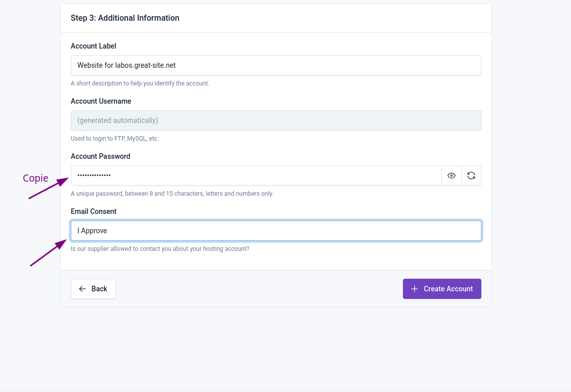
Task: Click the 'A unique password' requirements hint
Action: (172, 194)
